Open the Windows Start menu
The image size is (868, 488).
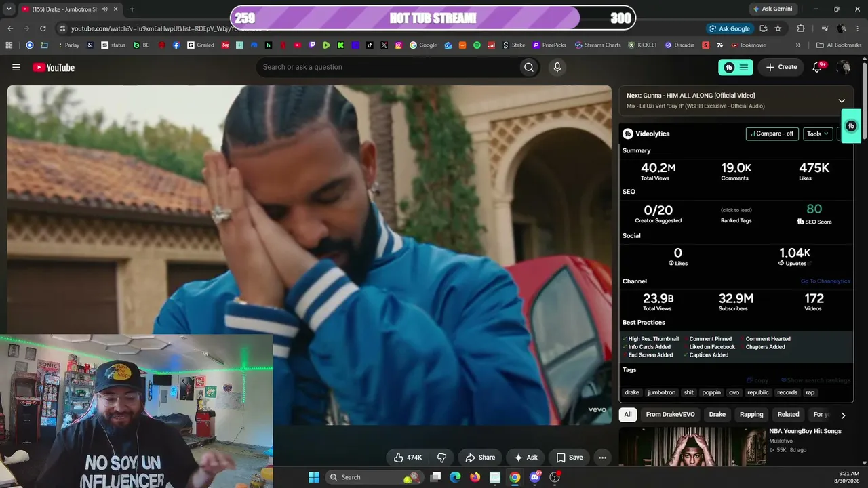pyautogui.click(x=314, y=477)
